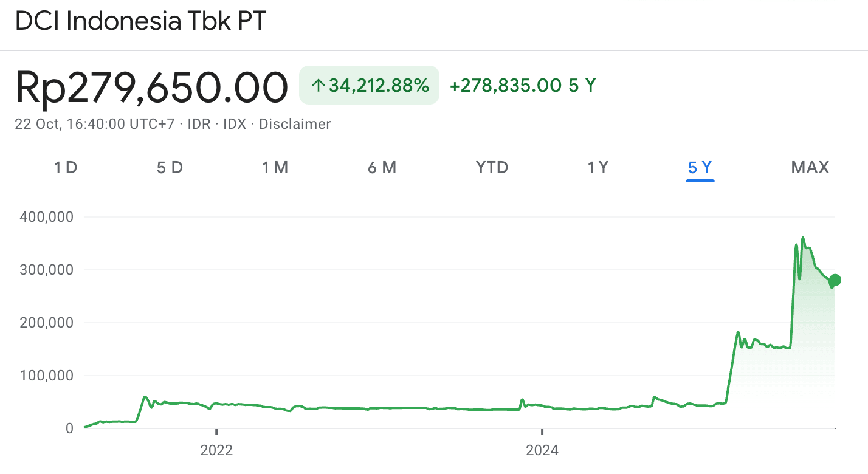This screenshot has width=868, height=474.
Task: Select the 1D time range
Action: point(65,167)
